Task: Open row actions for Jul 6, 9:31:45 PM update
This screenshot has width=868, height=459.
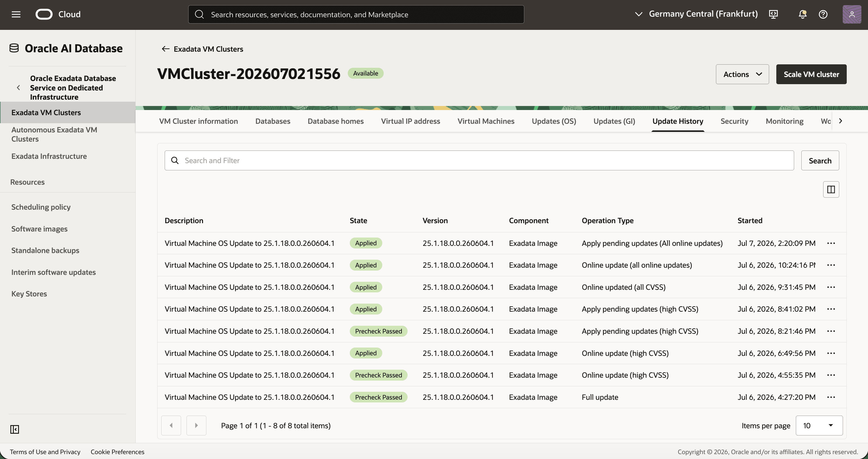Action: tap(831, 287)
